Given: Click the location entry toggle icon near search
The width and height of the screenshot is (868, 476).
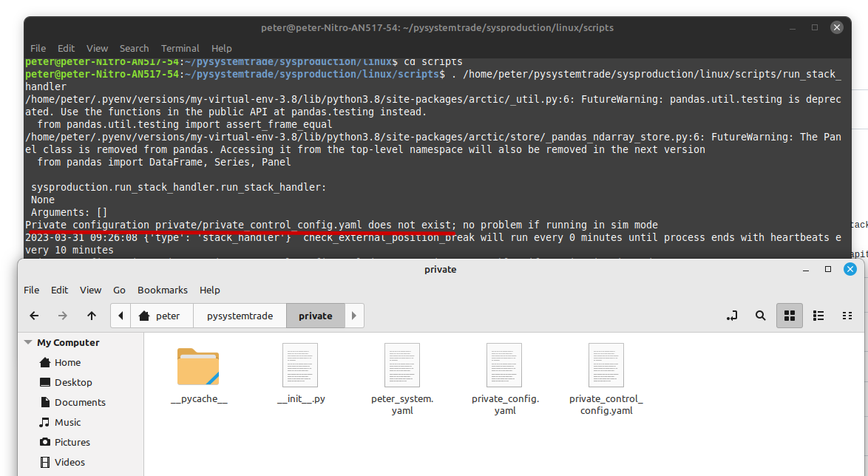Looking at the screenshot, I should tap(731, 316).
